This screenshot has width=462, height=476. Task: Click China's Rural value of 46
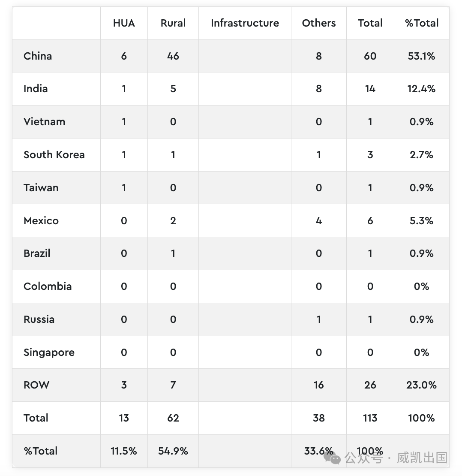173,56
